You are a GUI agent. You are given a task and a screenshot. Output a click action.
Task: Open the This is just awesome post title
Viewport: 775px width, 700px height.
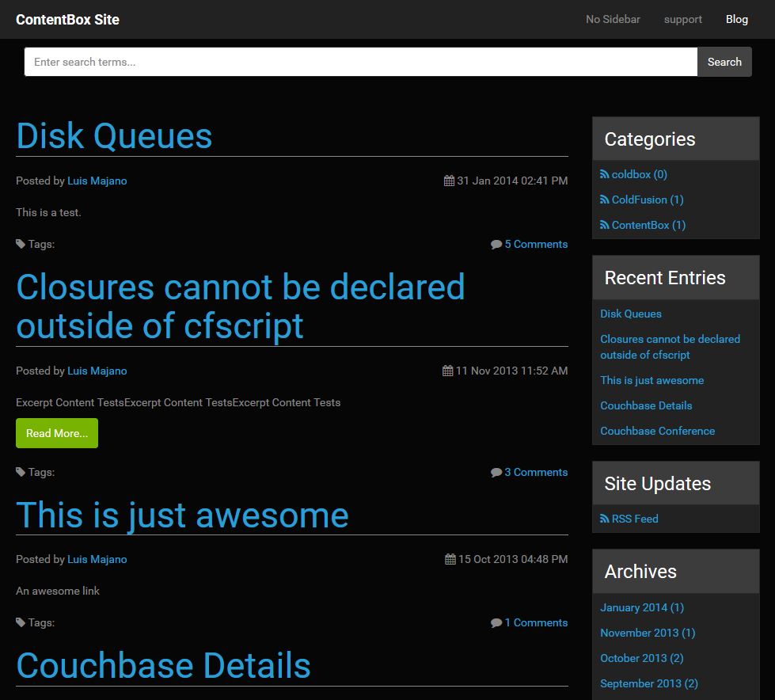[x=182, y=515]
